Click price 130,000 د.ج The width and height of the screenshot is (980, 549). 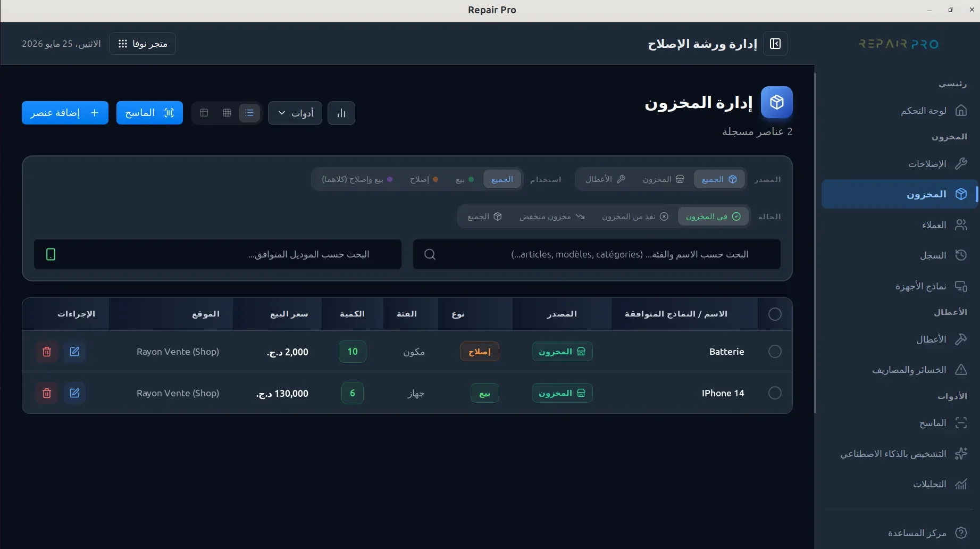tap(282, 394)
